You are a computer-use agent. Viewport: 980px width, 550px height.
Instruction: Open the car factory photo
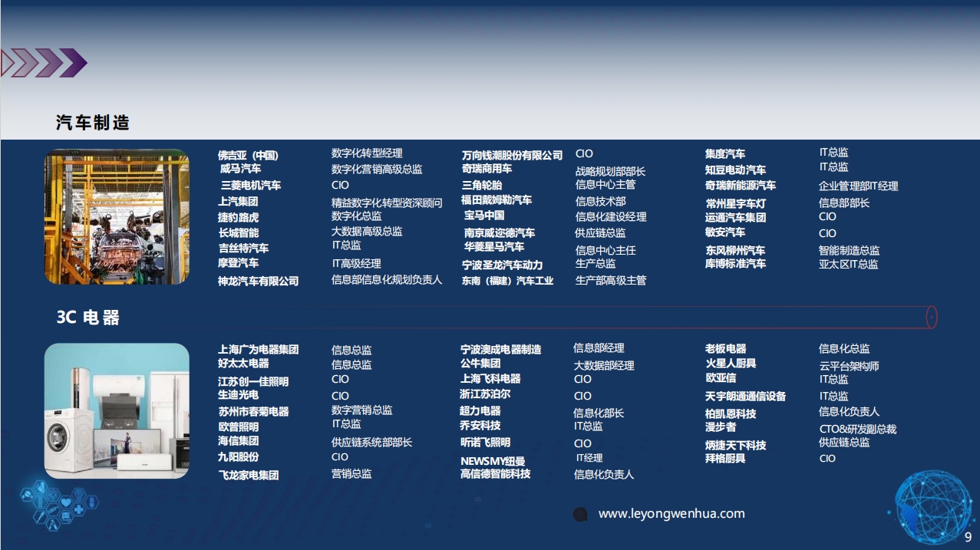tap(117, 216)
